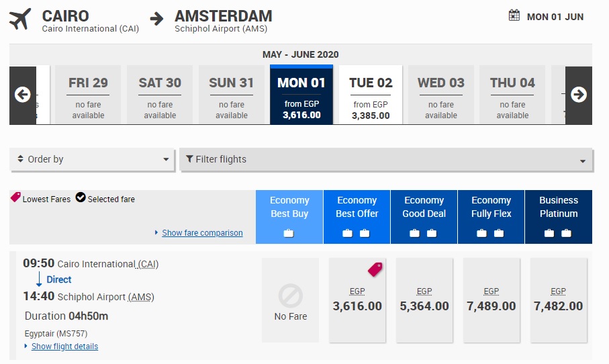
Task: Click the next dates right arrow
Action: coord(578,95)
